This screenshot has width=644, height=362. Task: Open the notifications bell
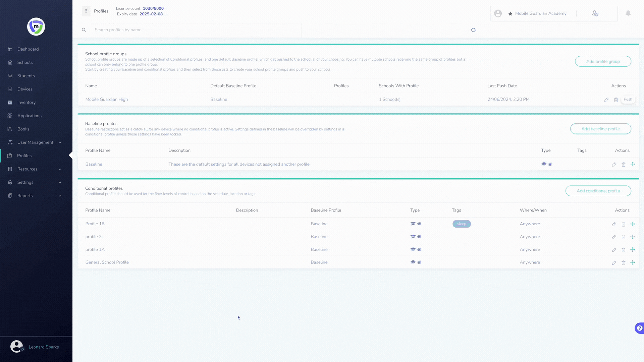pos(628,13)
